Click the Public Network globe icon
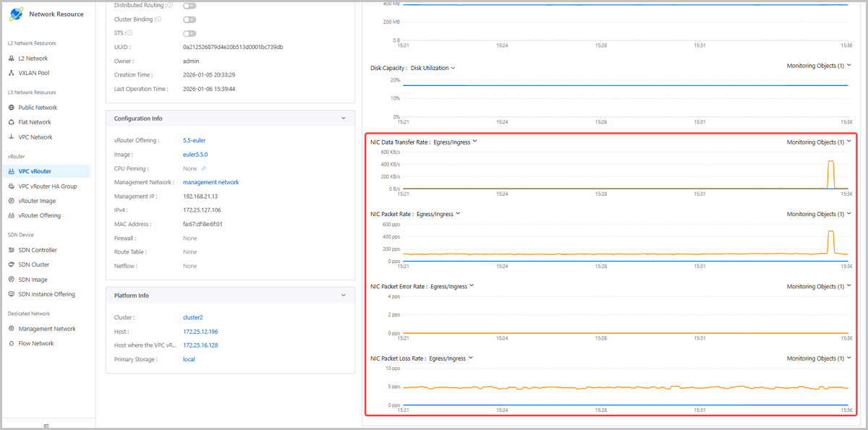Screen dimensions: 868x430 point(12,108)
